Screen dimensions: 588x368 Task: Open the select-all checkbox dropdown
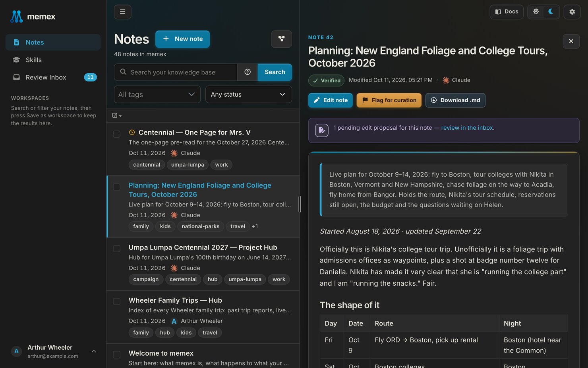tap(117, 115)
